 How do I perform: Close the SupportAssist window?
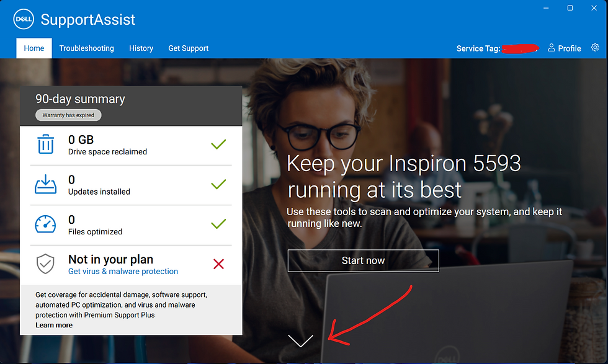594,8
